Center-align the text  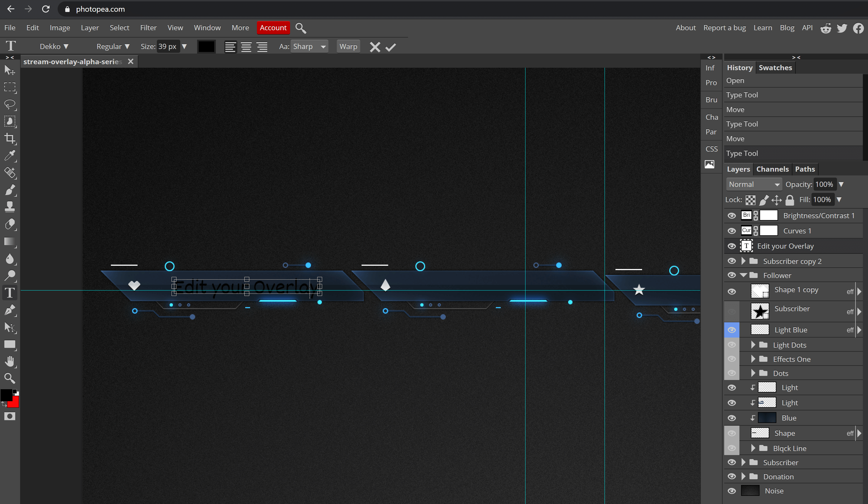coord(246,47)
